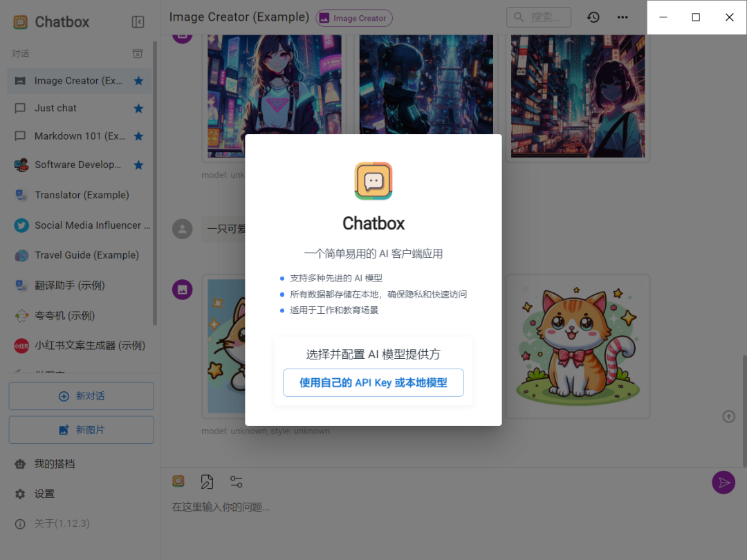Click the globe icon of Travel Guide
The width and height of the screenshot is (747, 560).
tap(21, 255)
